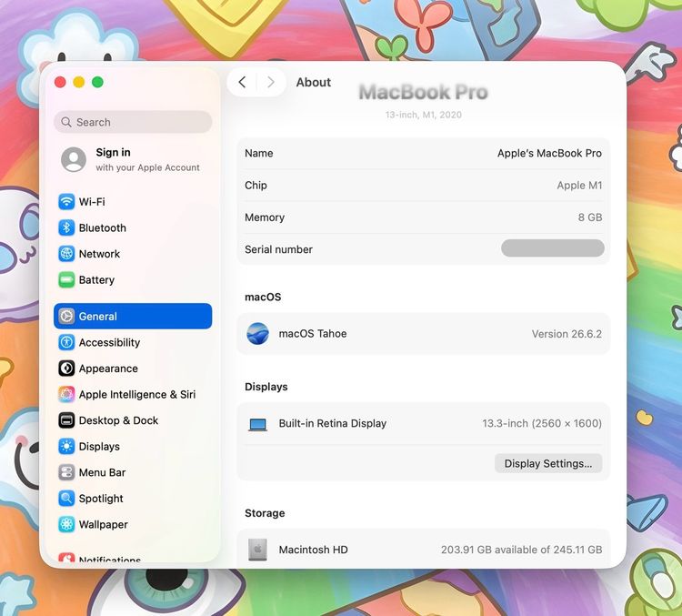The image size is (682, 616).
Task: Click the Built-in Retina Display laptop icon
Action: click(x=257, y=424)
